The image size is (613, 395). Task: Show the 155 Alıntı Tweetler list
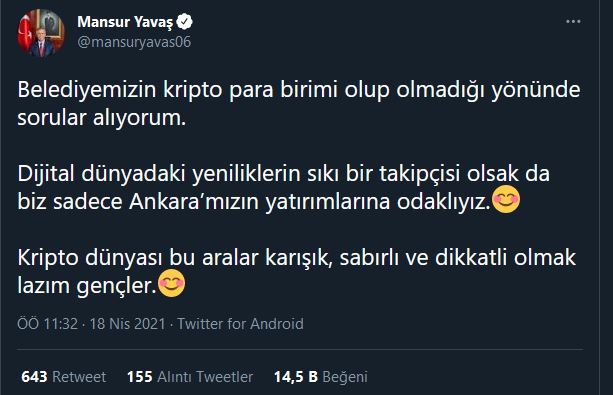[190, 377]
